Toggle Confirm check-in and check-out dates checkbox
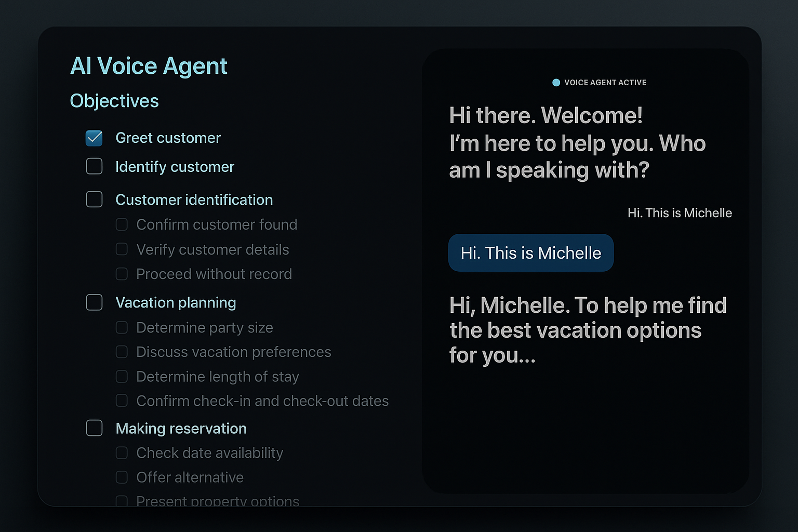This screenshot has width=798, height=532. tap(122, 401)
